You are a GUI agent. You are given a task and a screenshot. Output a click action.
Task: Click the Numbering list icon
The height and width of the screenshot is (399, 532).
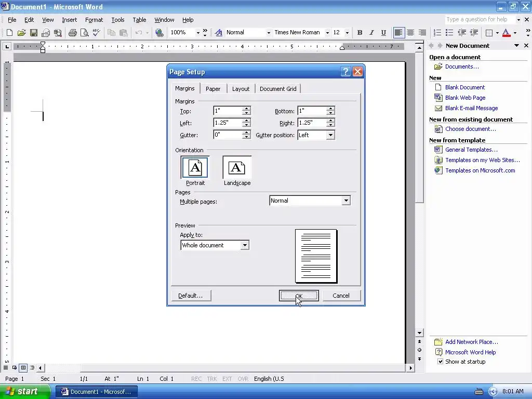[x=437, y=33]
